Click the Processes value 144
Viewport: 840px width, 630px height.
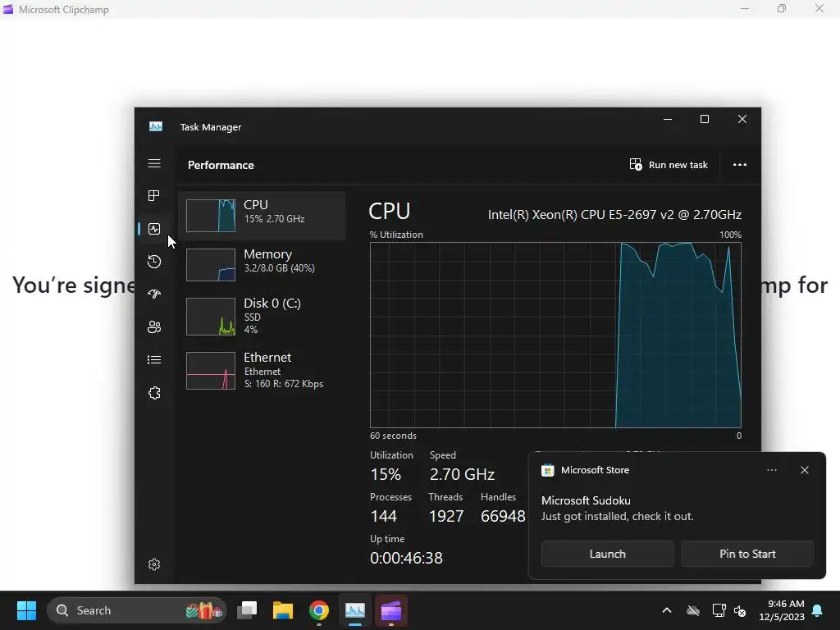pos(384,516)
